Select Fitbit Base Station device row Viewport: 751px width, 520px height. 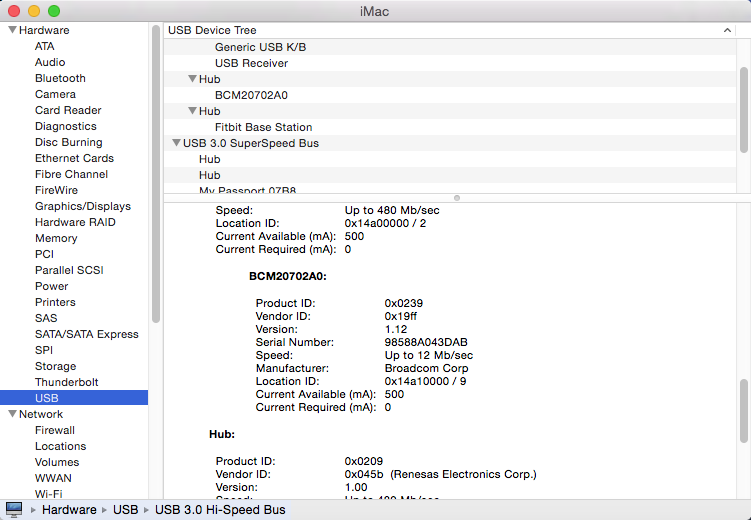[x=450, y=127]
